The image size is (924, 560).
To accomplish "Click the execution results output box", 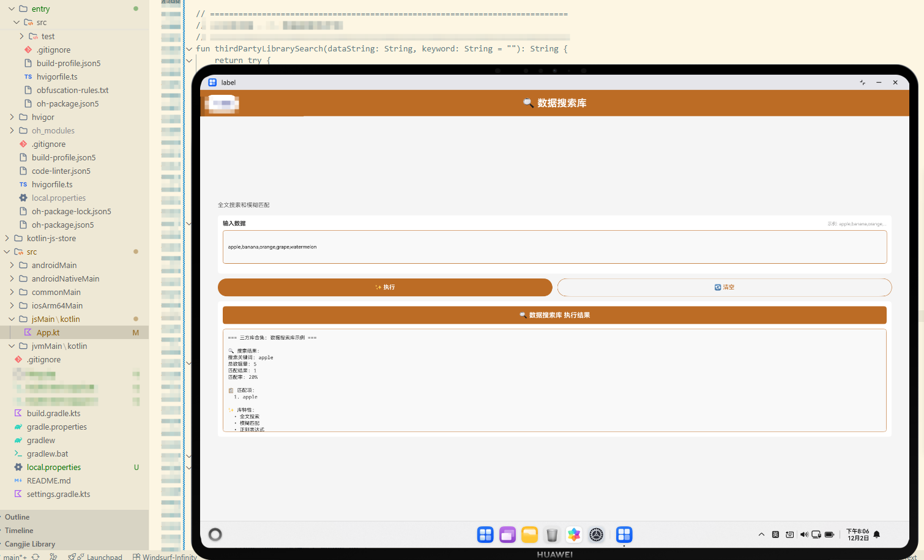I will pyautogui.click(x=554, y=380).
